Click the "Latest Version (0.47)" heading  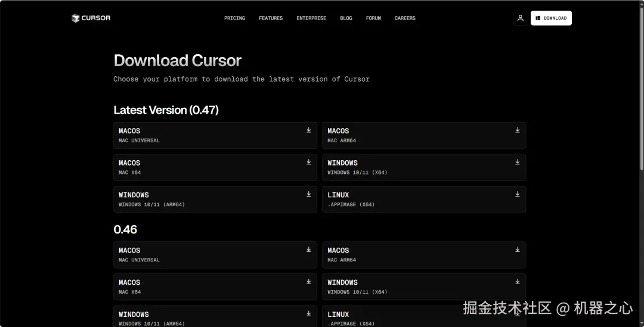tap(166, 110)
